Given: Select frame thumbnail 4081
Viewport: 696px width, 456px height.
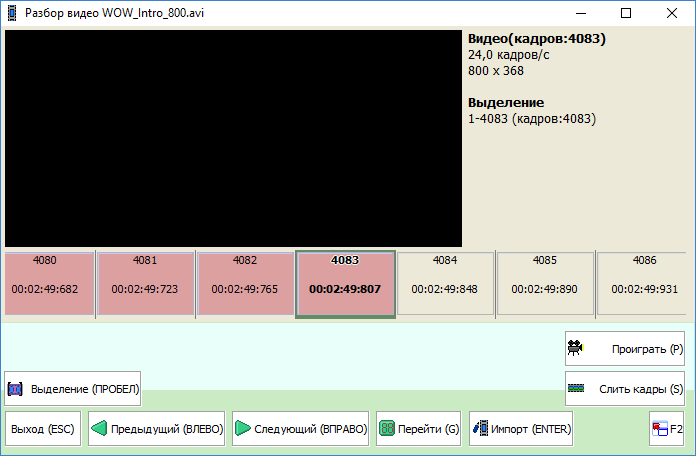Looking at the screenshot, I should coord(146,284).
